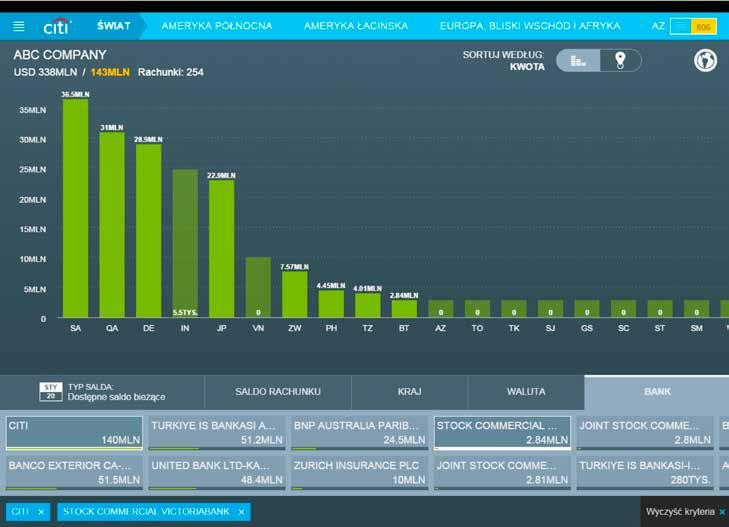Click the GS zero-value bar
The height and width of the screenshot is (527, 729).
pyautogui.click(x=587, y=309)
